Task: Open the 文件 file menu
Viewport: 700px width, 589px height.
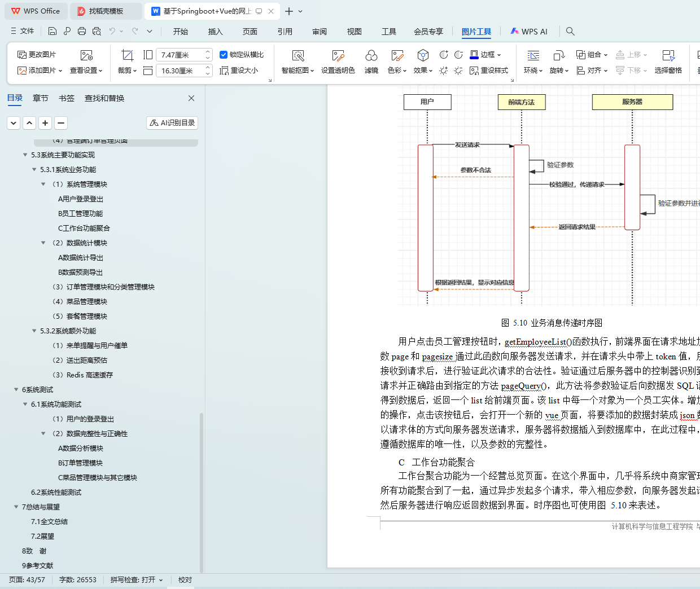Action: click(x=23, y=31)
